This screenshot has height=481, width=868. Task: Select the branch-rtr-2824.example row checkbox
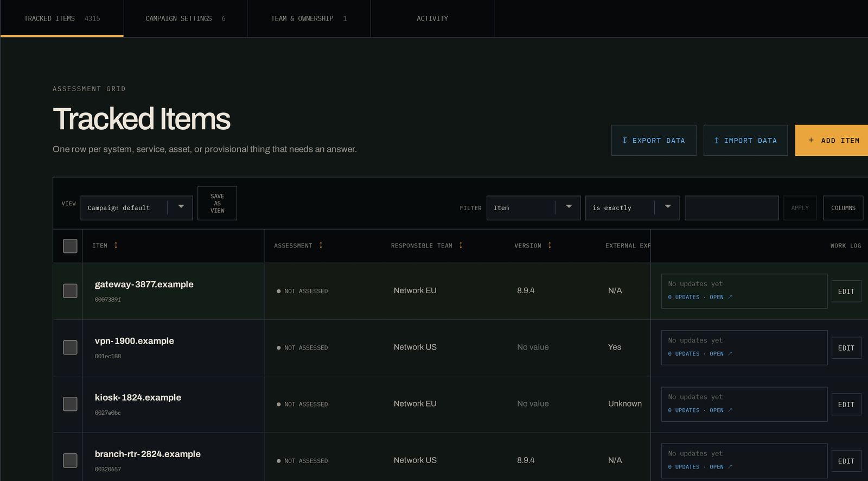click(70, 460)
